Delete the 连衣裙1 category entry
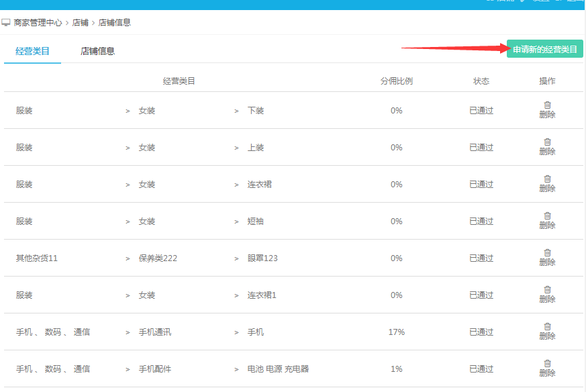The height and width of the screenshot is (392, 586). coord(547,290)
